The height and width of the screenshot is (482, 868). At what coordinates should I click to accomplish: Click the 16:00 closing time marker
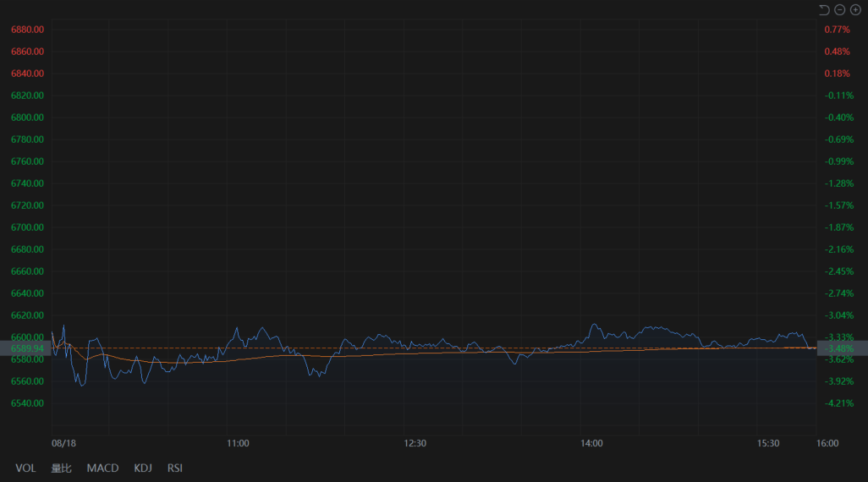tap(827, 443)
